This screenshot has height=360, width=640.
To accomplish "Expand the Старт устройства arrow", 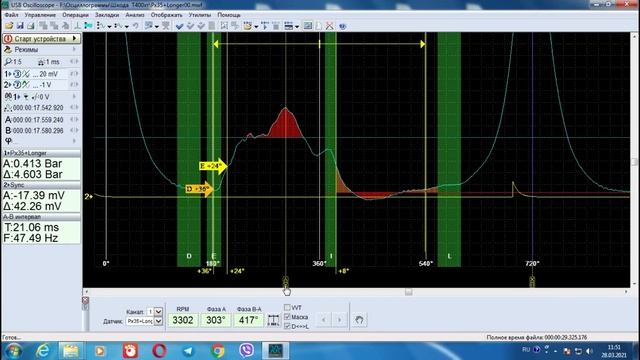I will coord(74,38).
